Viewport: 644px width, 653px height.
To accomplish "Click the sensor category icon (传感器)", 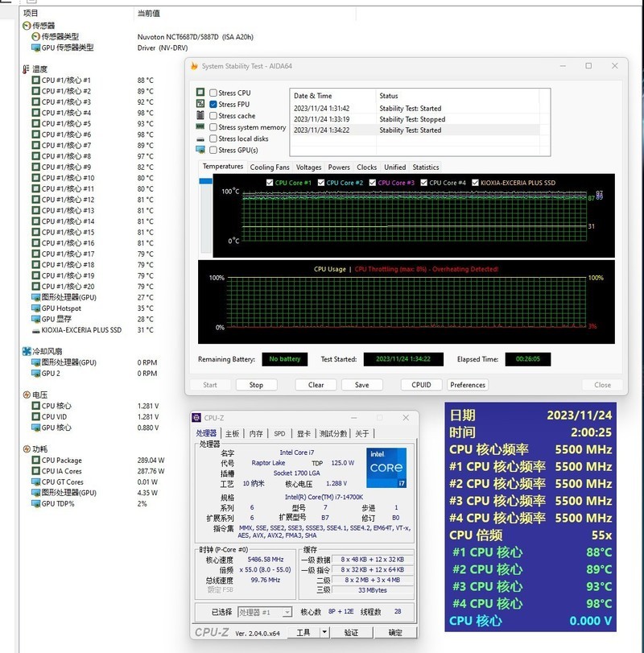I will (x=27, y=26).
